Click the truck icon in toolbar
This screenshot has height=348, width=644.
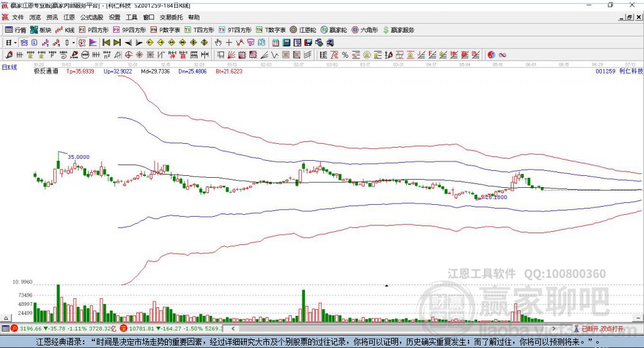pyautogui.click(x=330, y=43)
